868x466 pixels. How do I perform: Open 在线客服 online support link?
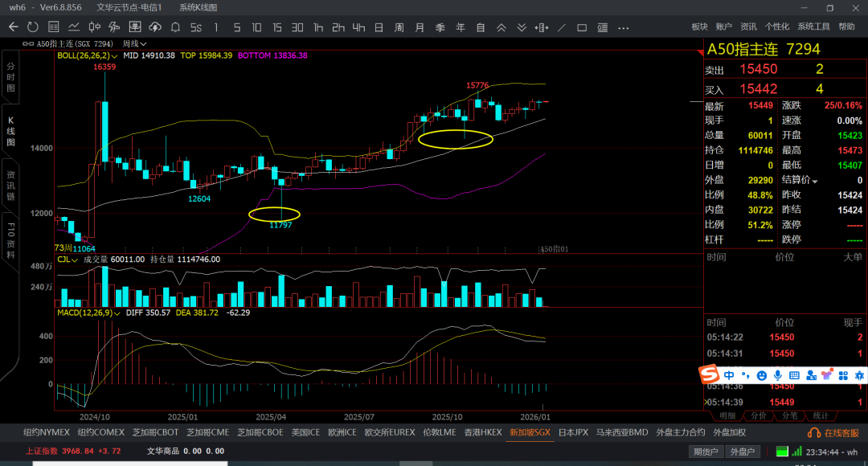coord(833,433)
